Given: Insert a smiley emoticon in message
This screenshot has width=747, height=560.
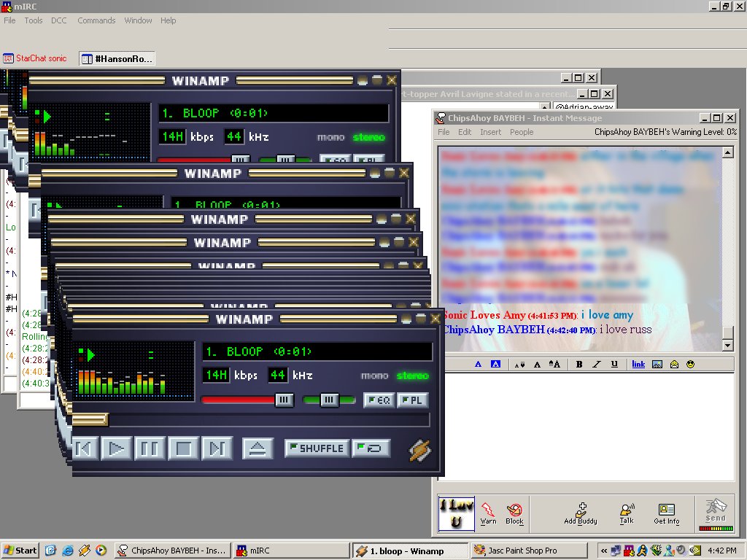Looking at the screenshot, I should point(690,364).
